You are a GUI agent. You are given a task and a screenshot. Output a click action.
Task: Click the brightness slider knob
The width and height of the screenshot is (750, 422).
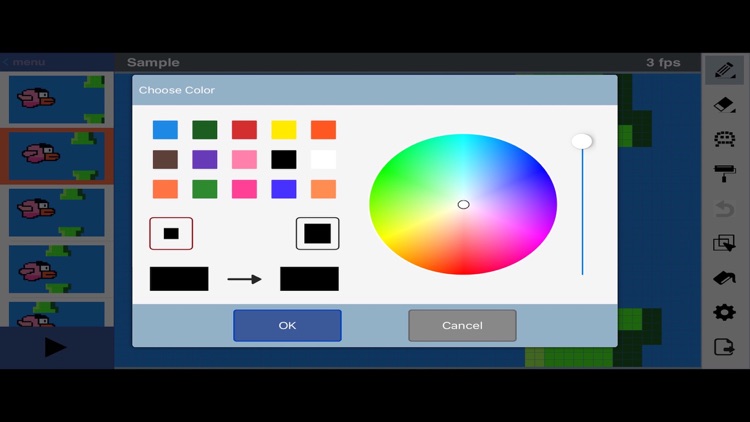pyautogui.click(x=582, y=141)
